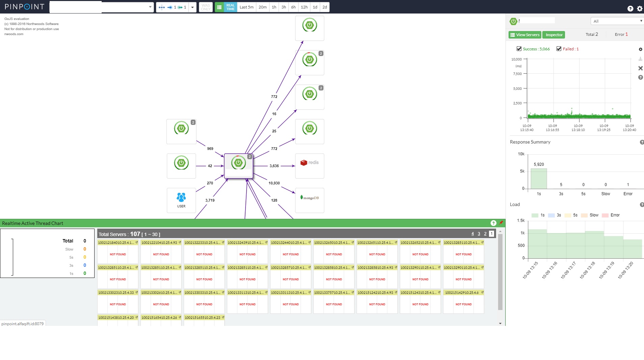Viewport: 644px width, 360px height.
Task: Open scatter chart settings gear
Action: point(640,49)
